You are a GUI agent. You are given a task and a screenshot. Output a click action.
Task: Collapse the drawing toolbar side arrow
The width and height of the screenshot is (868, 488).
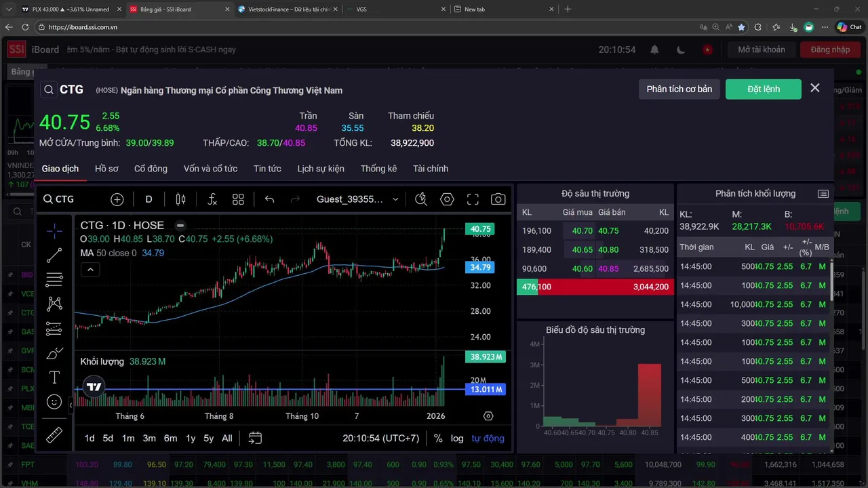[71, 405]
